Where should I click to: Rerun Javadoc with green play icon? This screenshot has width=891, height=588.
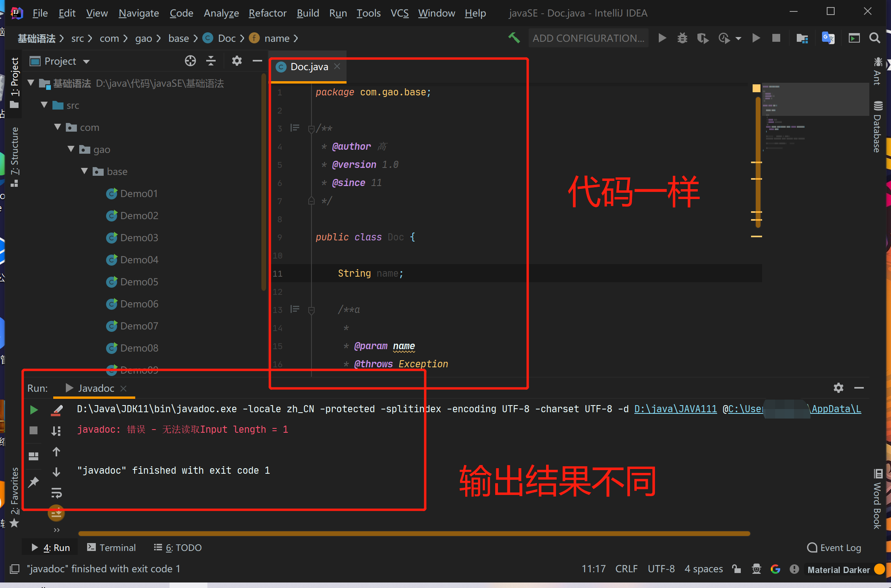pos(34,410)
